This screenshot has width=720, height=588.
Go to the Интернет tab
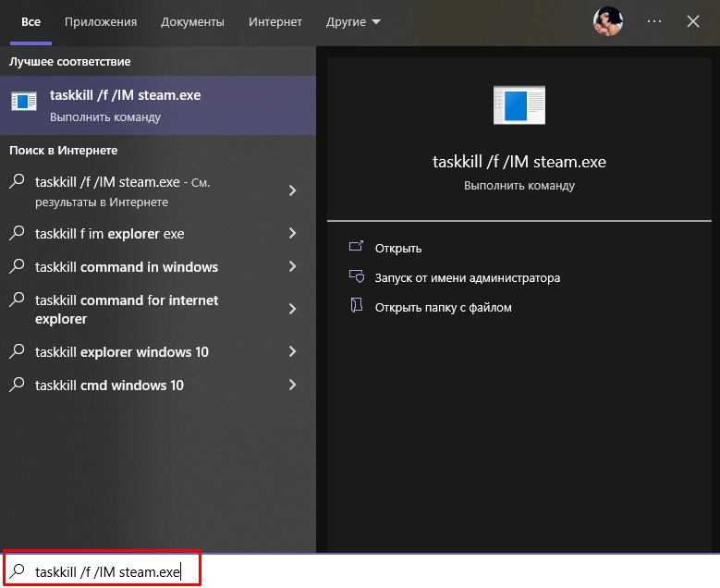point(275,21)
